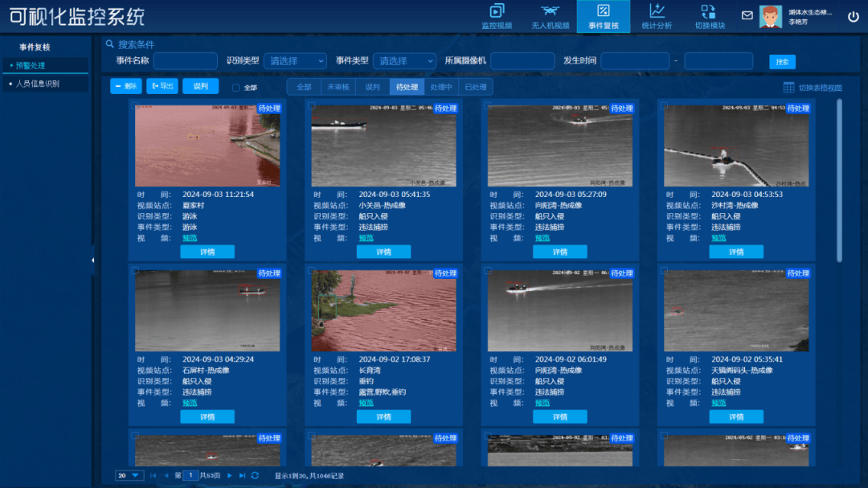
Task: Click the 删除 delete button
Action: (126, 86)
